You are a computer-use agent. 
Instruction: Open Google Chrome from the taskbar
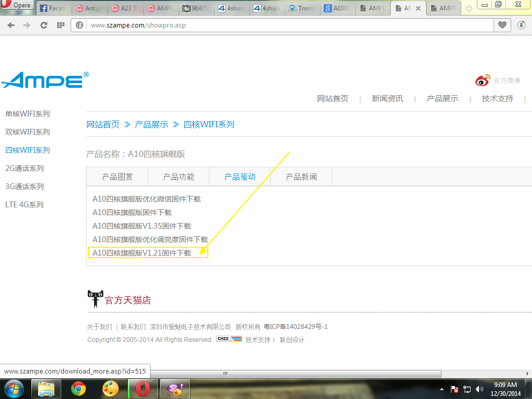click(x=78, y=389)
